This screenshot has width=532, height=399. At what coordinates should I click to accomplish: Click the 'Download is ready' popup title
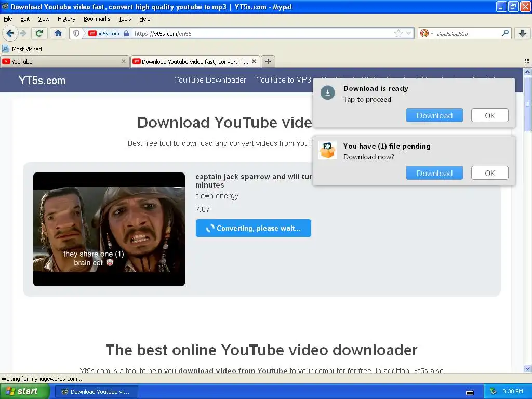pos(376,88)
